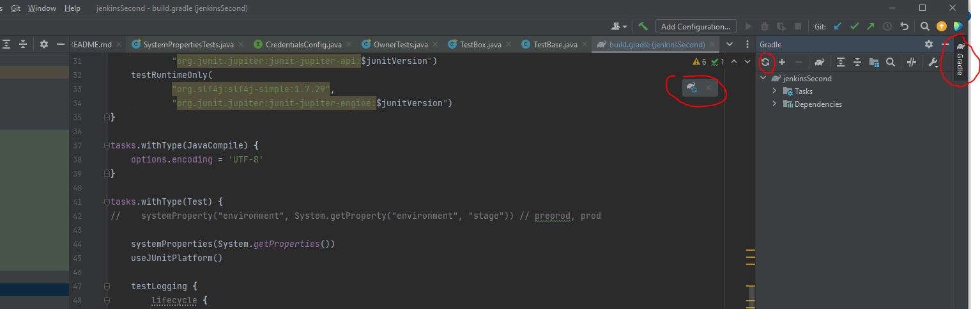Click warnings count indicator in editor
The image size is (980, 309).
[x=700, y=62]
